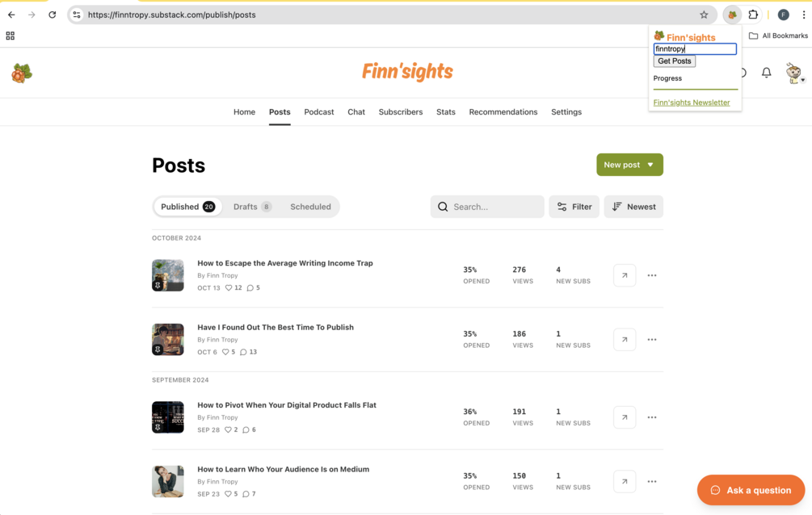Open thumbnail of Best Time To Publish post
Viewport: 812px width, 515px height.
(x=168, y=340)
